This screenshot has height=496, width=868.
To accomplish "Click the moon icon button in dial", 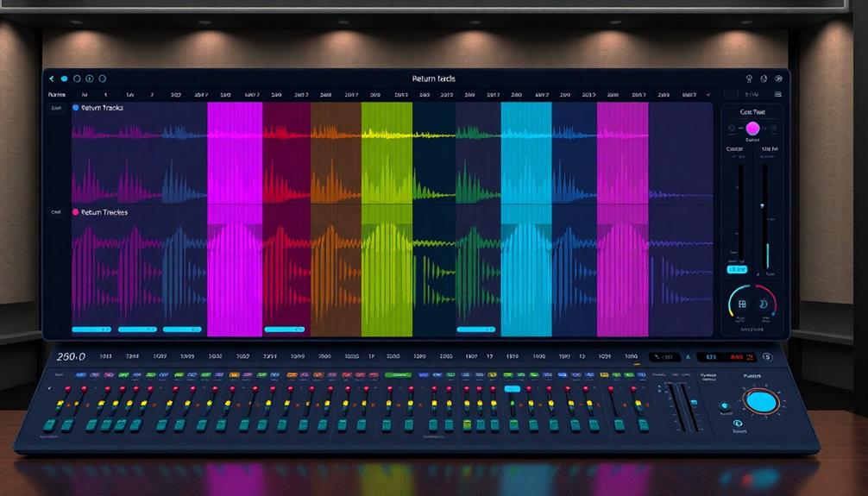I will pos(764,304).
